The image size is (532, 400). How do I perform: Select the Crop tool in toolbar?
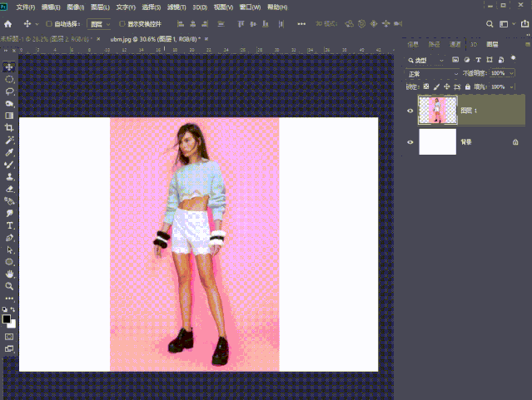[9, 128]
